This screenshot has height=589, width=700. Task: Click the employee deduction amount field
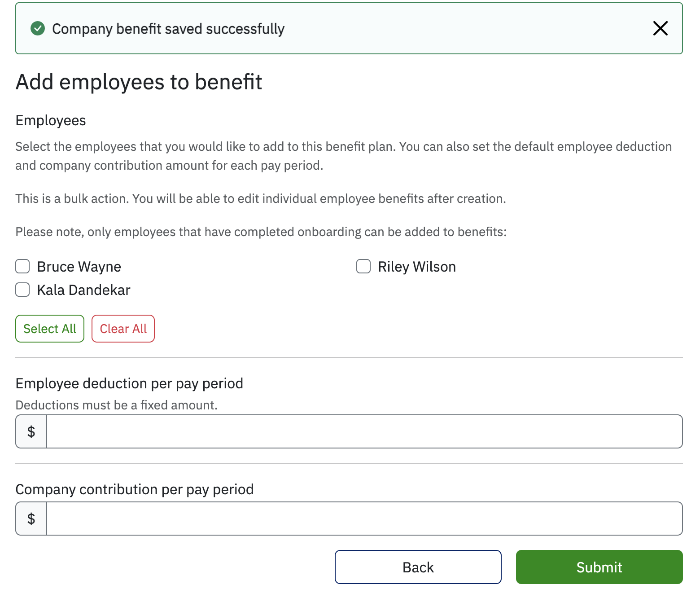coord(359,431)
